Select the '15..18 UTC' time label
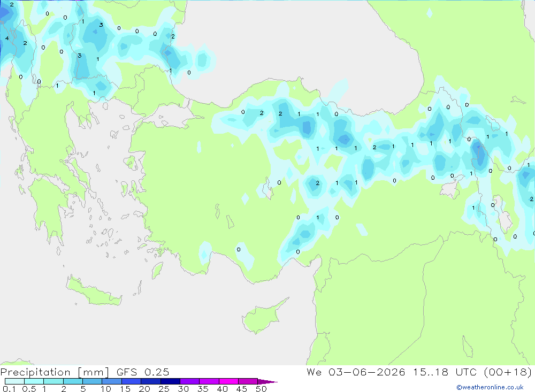The width and height of the screenshot is (535, 392). [x=445, y=372]
